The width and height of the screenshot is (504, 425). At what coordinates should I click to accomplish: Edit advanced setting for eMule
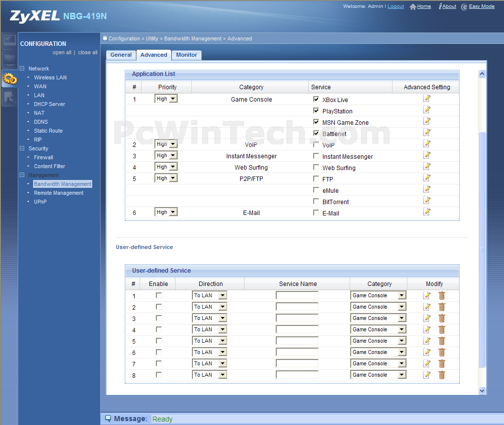427,189
